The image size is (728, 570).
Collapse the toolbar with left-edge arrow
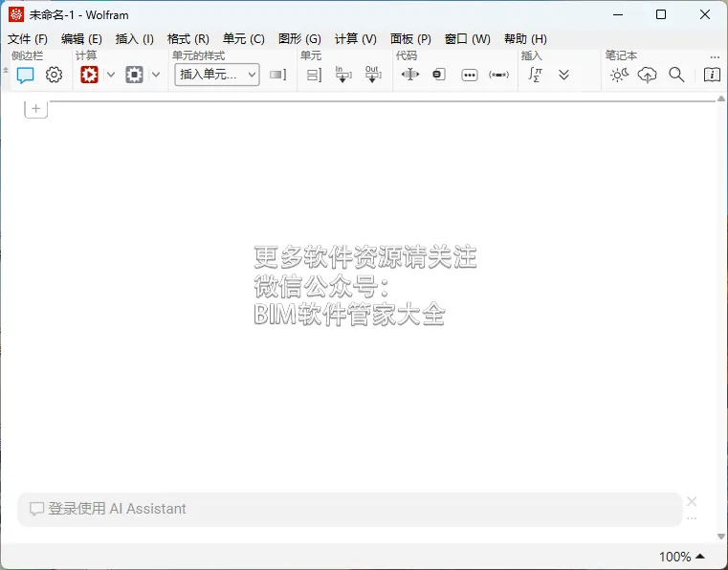click(x=5, y=70)
